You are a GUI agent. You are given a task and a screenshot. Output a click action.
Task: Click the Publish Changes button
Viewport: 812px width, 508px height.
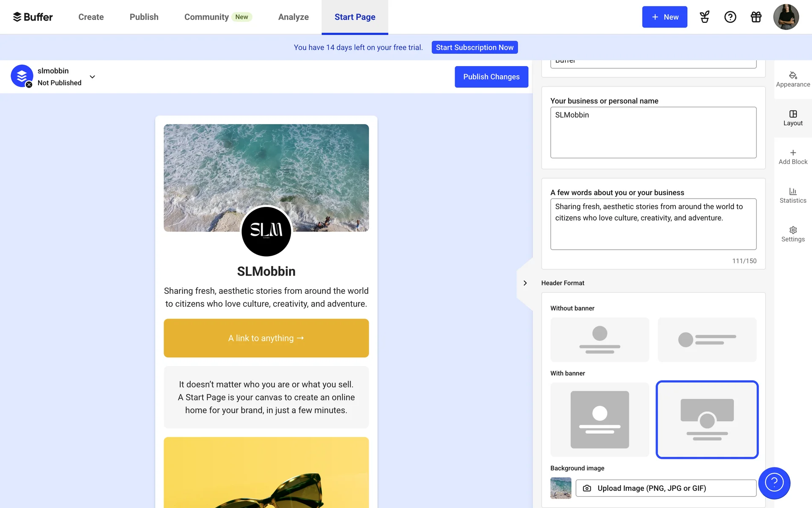tap(491, 77)
